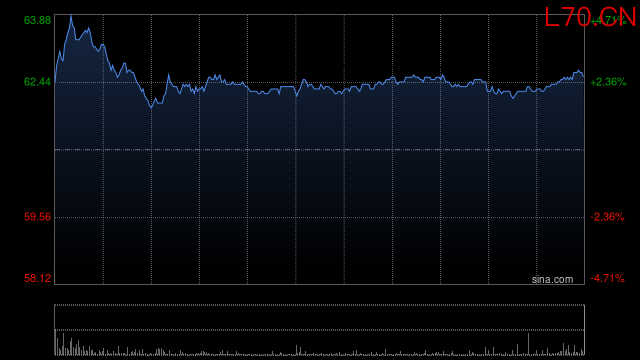Screen dimensions: 640x360
Task: Click the tallest late-session volume bar
Action: pos(529,344)
